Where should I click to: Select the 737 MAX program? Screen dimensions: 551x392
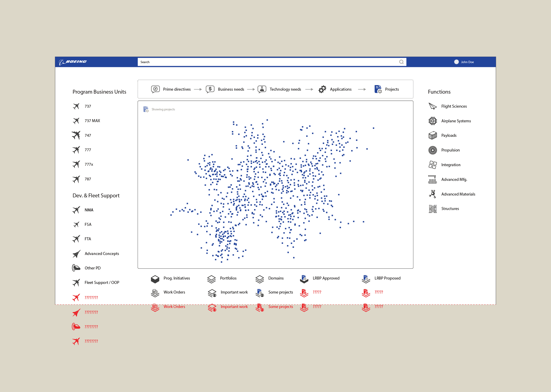[92, 121]
